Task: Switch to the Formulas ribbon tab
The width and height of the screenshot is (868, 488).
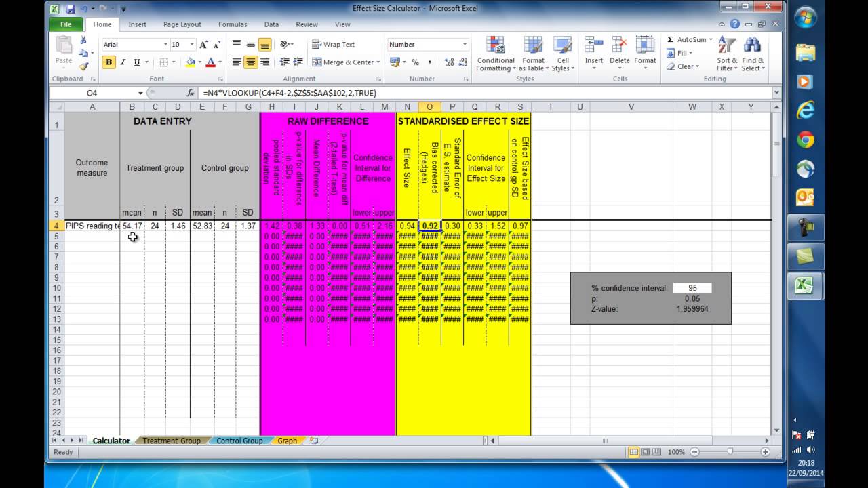Action: [x=233, y=24]
